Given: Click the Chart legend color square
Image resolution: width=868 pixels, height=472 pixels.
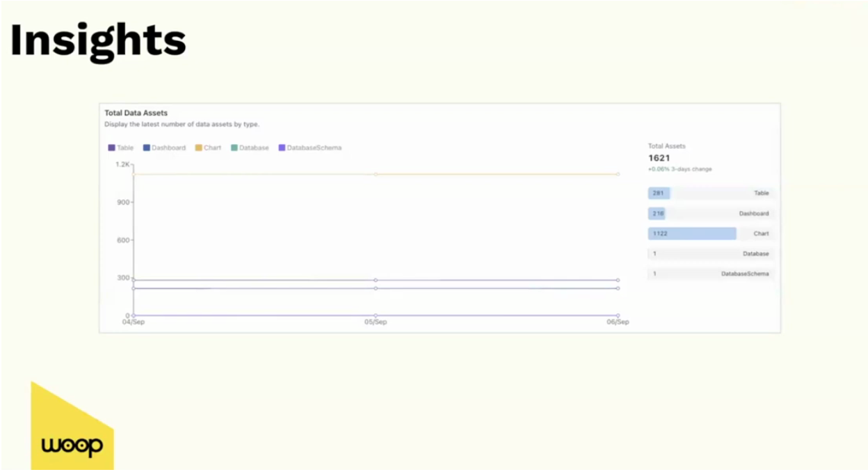Looking at the screenshot, I should coord(198,148).
